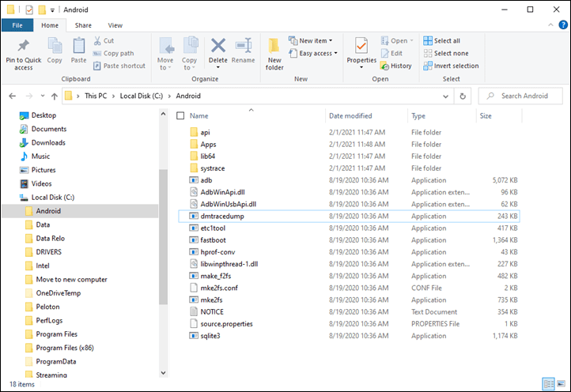
Task: Switch to Details view layout icon
Action: [548, 383]
